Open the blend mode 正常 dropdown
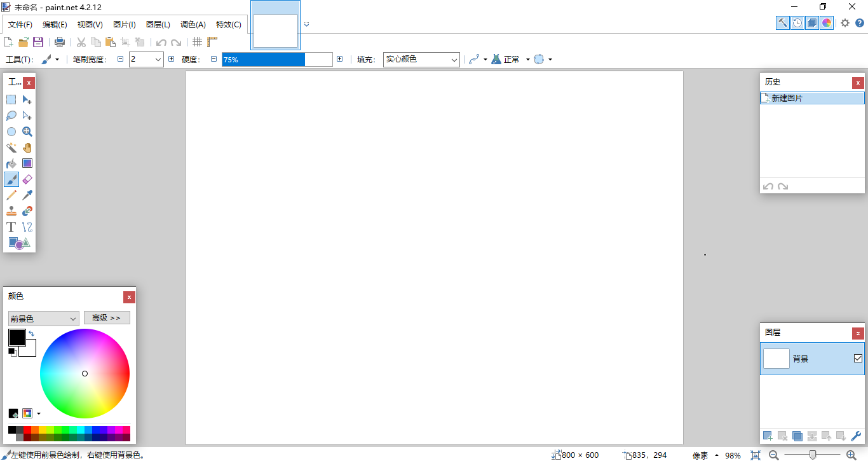Image resolution: width=868 pixels, height=461 pixels. pyautogui.click(x=511, y=59)
